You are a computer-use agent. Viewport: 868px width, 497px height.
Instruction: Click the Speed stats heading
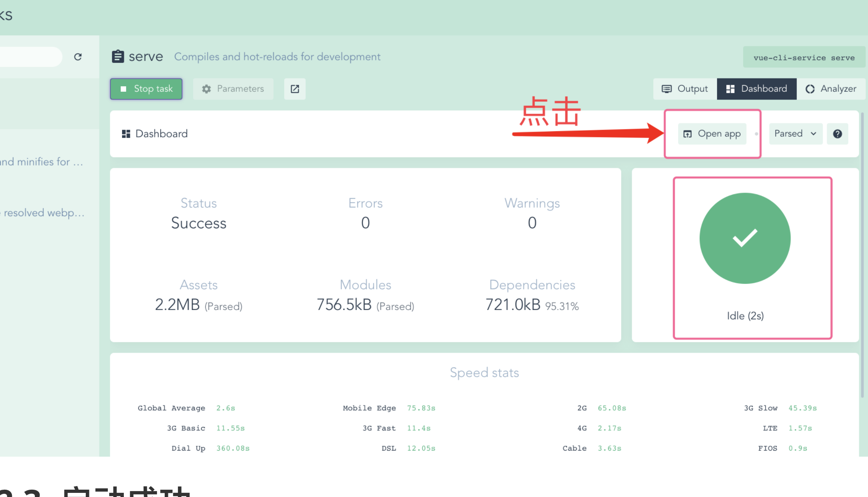(484, 373)
